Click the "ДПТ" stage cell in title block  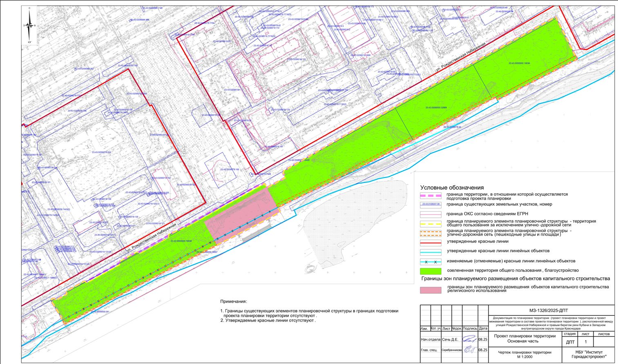point(571,342)
